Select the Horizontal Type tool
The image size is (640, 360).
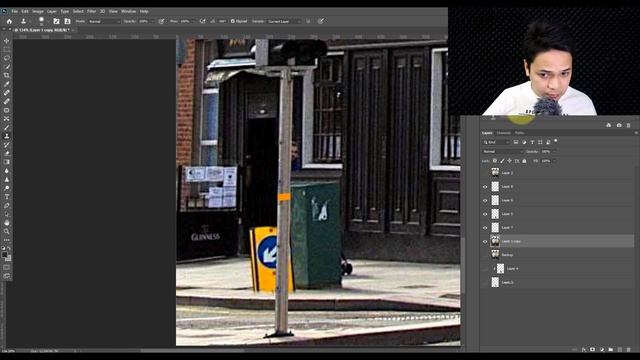7,197
